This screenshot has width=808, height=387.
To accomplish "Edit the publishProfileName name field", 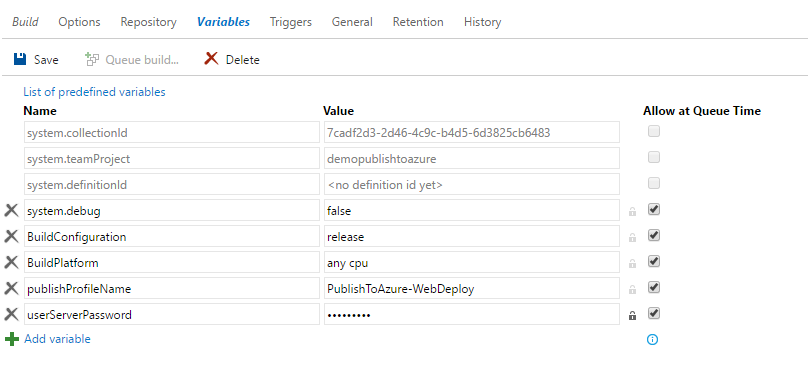I will (x=172, y=288).
